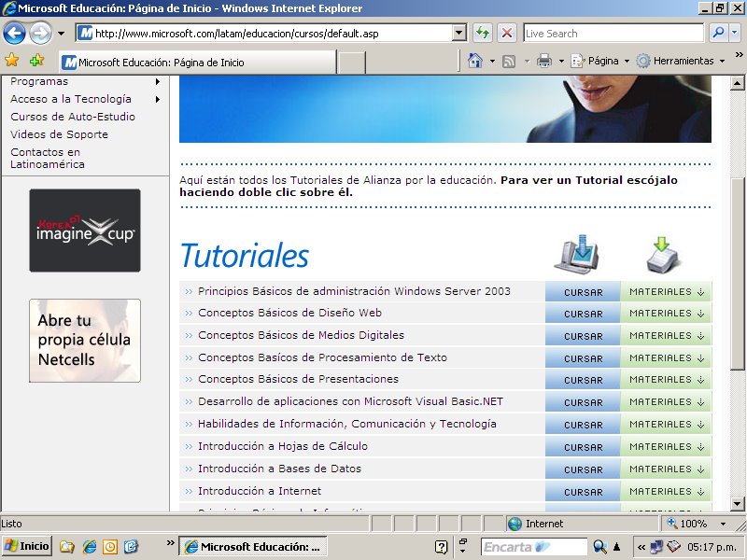Select Introducción a Bases de Datos row
The width and height of the screenshot is (747, 560).
pos(362,469)
